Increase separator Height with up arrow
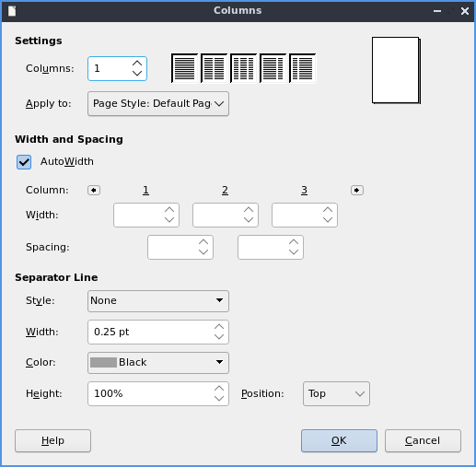 pyautogui.click(x=219, y=389)
